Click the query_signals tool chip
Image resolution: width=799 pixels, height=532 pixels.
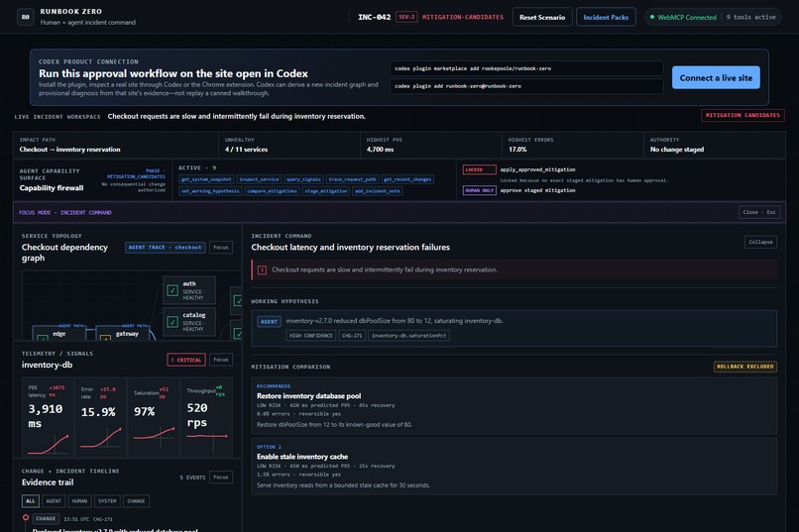pos(303,179)
